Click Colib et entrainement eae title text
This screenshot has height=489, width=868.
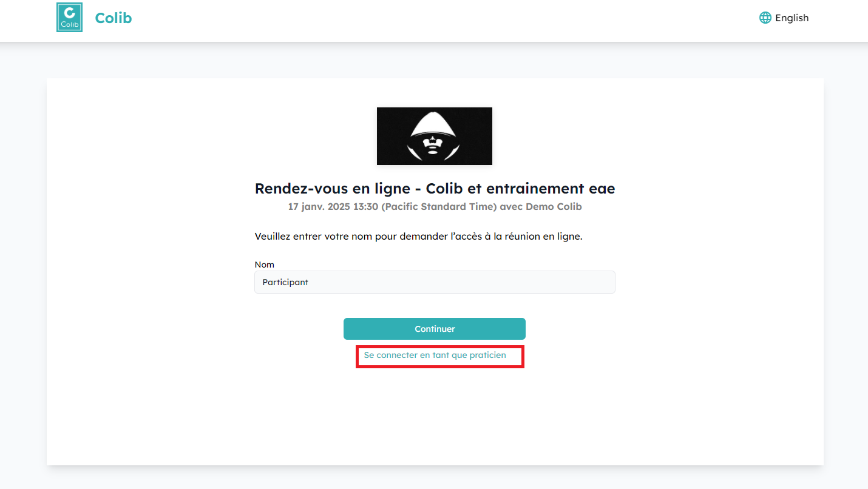click(521, 188)
